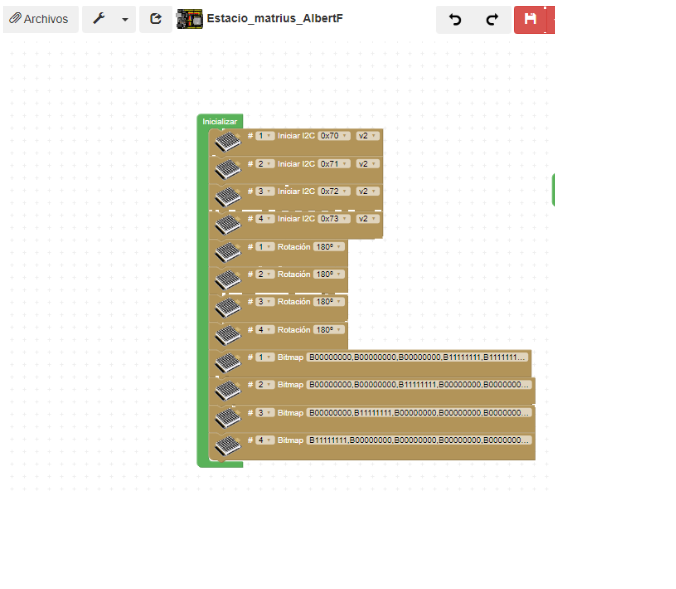
Task: Expand the arrow next to wrench
Action: pyautogui.click(x=125, y=19)
